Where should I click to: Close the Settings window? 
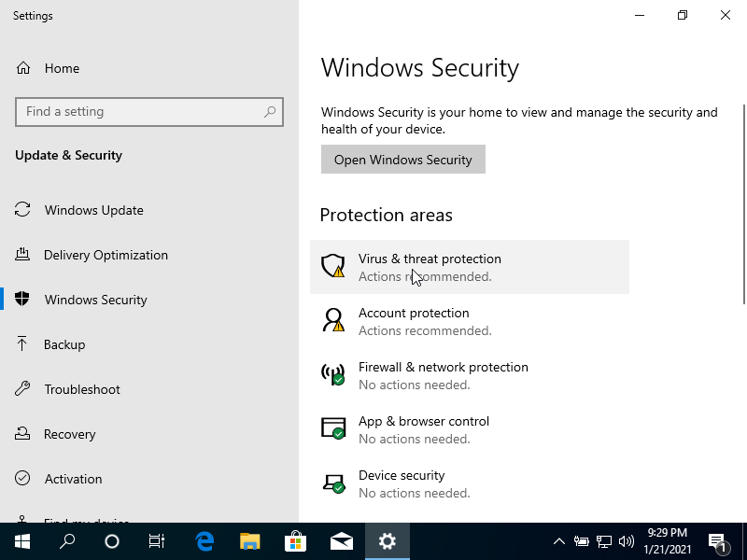point(726,15)
